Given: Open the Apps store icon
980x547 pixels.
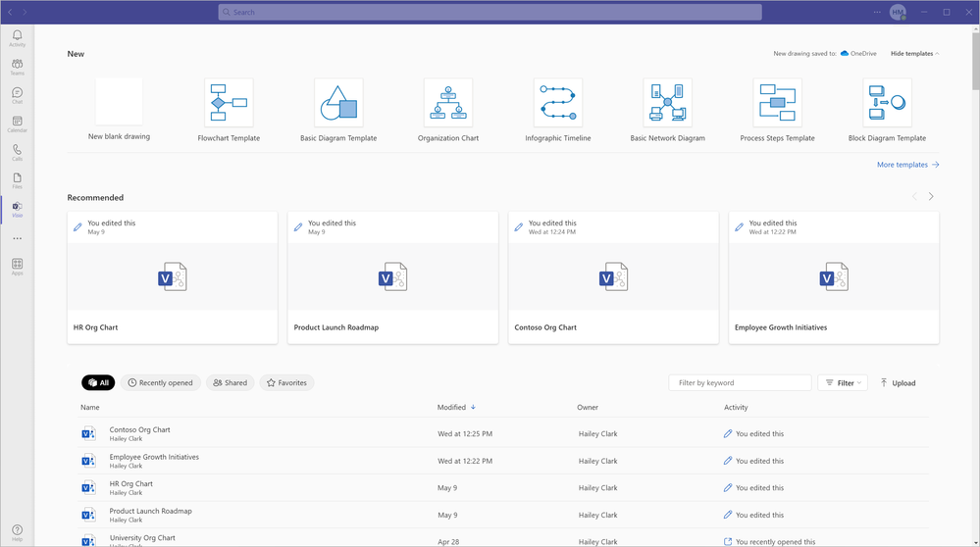Looking at the screenshot, I should [x=17, y=267].
